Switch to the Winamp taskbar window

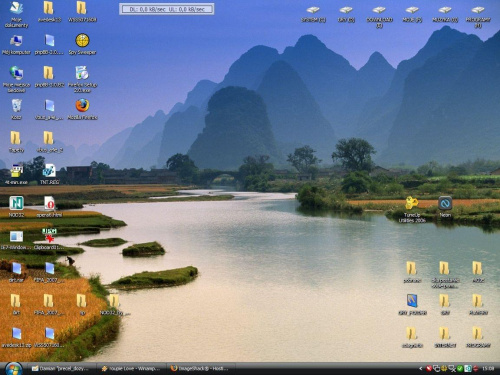131,368
